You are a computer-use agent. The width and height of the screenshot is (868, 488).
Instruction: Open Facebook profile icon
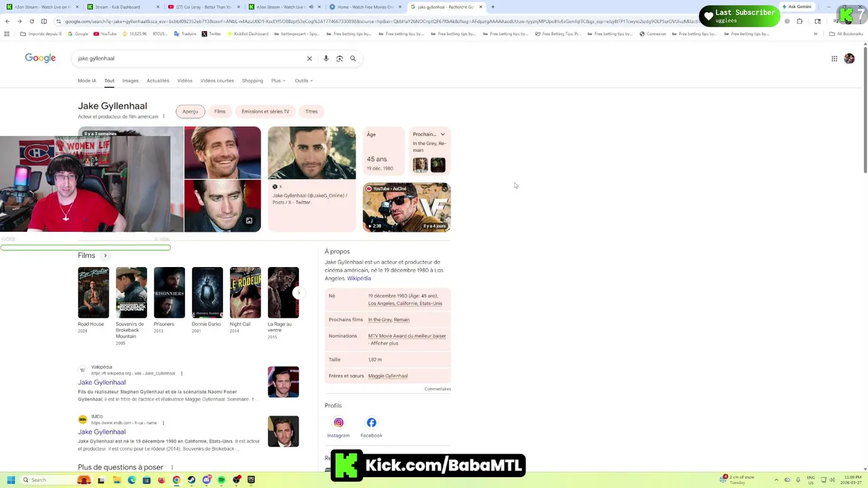click(372, 422)
